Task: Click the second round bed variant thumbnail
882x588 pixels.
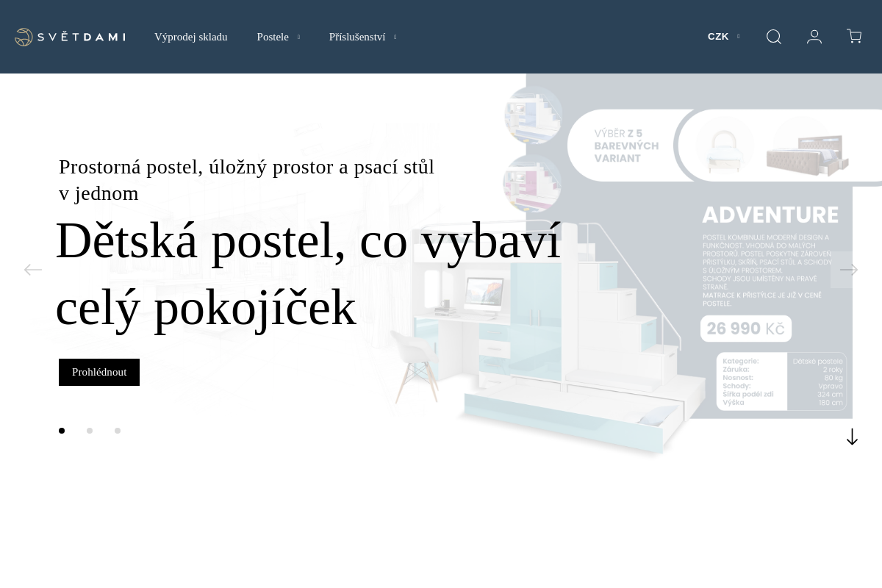Action: [532, 184]
